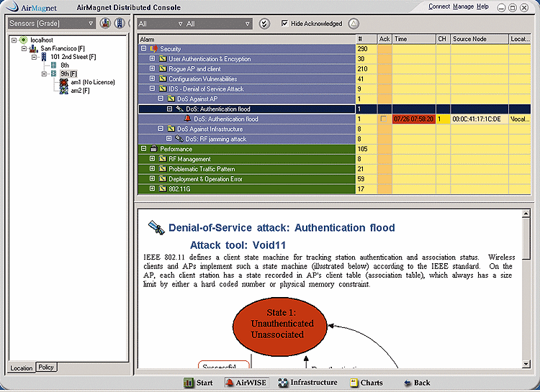Click the Security category icon
This screenshot has height=392, width=540.
(154, 49)
